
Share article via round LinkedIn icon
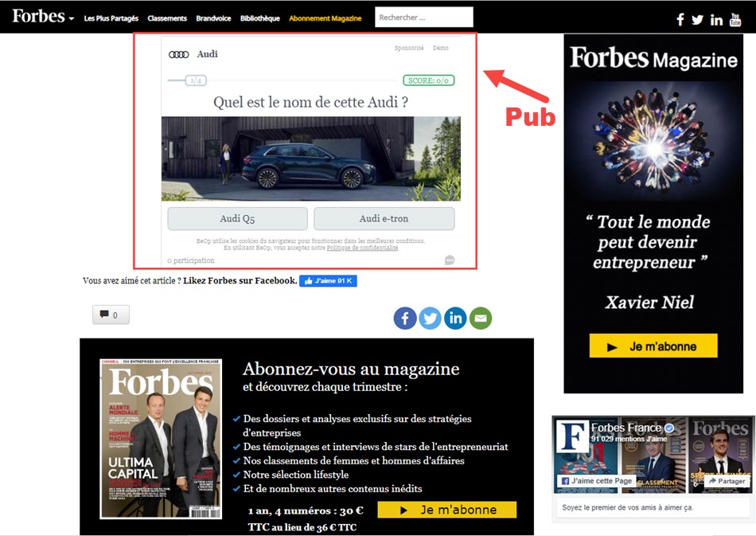(x=455, y=319)
